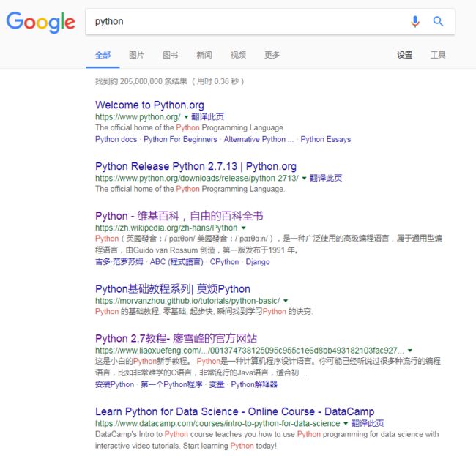
Task: Open the 视频 tab
Action: (x=238, y=55)
